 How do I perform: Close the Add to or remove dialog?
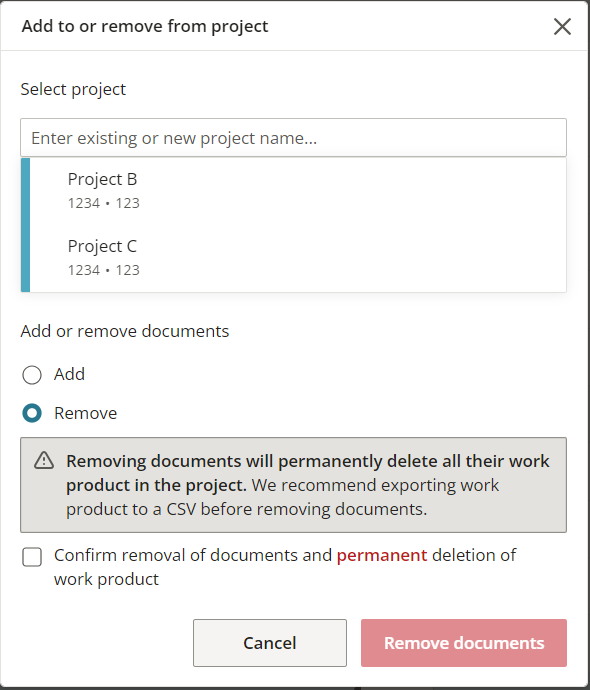click(x=562, y=26)
